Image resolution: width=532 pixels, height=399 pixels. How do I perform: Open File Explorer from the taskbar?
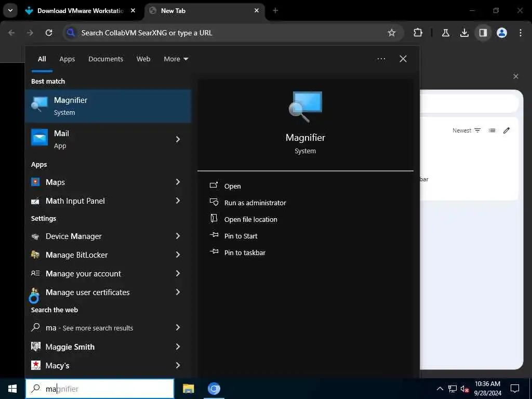(188, 389)
